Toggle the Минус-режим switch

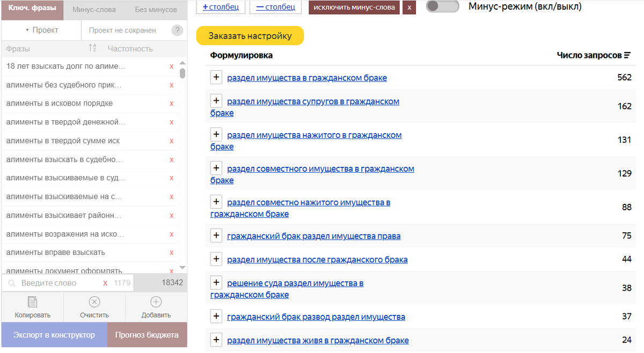click(442, 6)
